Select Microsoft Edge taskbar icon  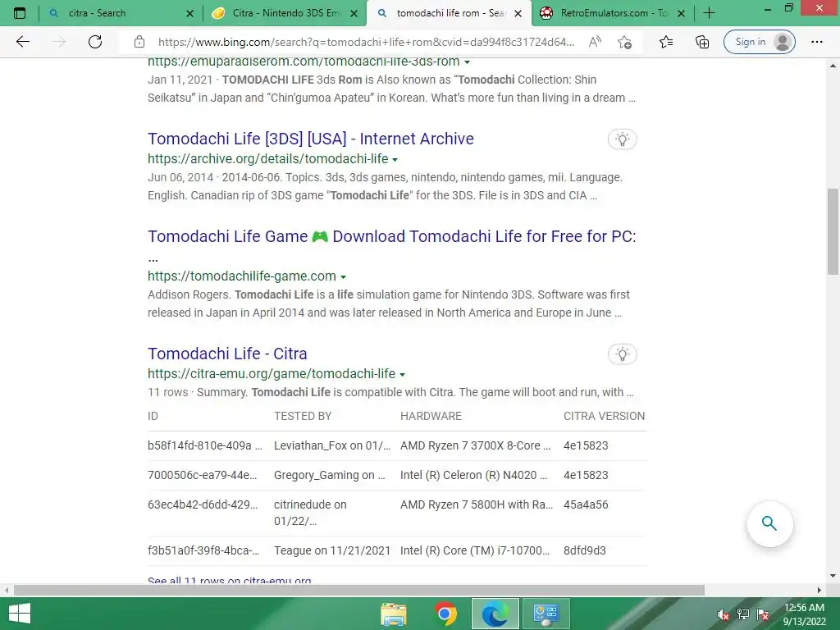[495, 614]
